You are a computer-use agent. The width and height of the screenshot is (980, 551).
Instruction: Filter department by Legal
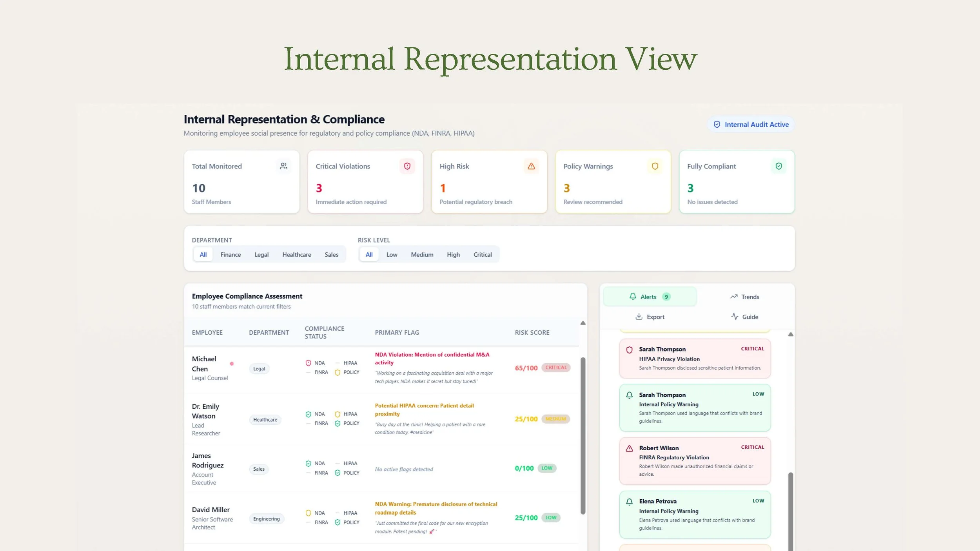261,254
